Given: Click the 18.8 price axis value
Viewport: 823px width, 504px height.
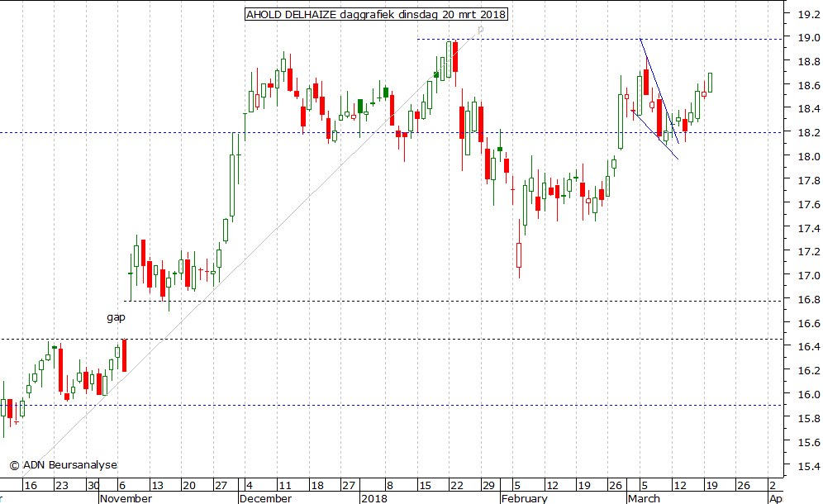Looking at the screenshot, I should [809, 62].
